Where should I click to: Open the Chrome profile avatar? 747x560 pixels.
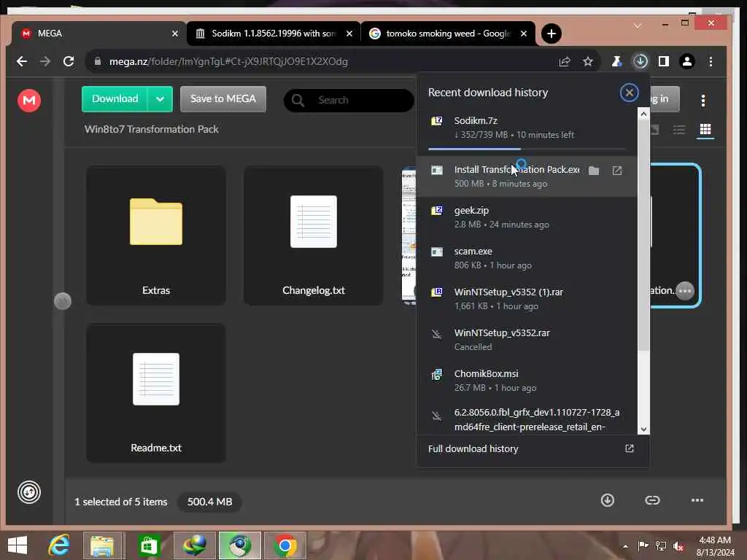coord(687,61)
